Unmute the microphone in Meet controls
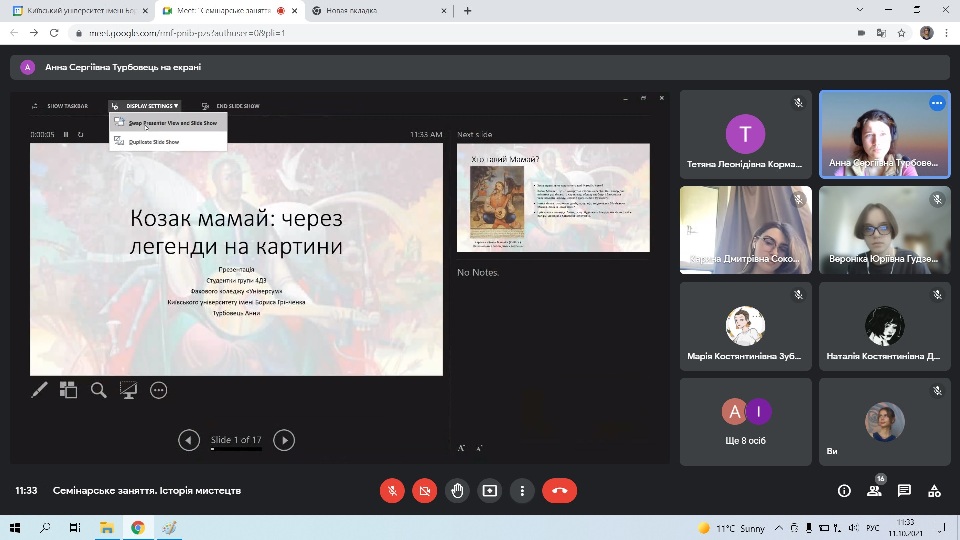960x540 pixels. coord(393,490)
